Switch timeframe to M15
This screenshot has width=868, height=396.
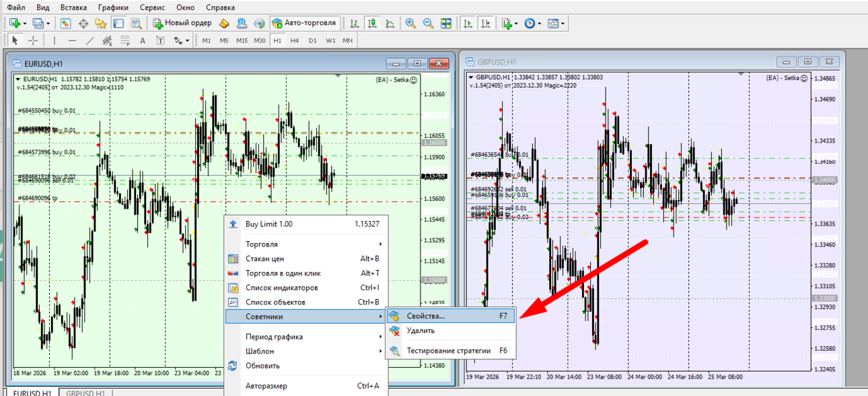point(242,40)
